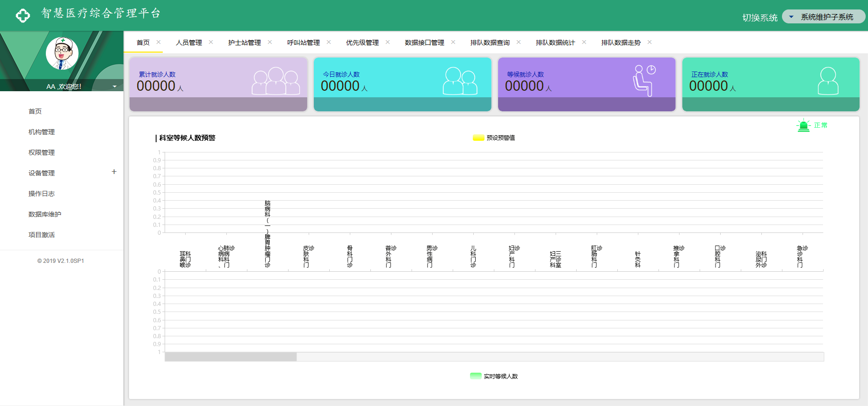Click the doctor avatar picture

click(62, 53)
